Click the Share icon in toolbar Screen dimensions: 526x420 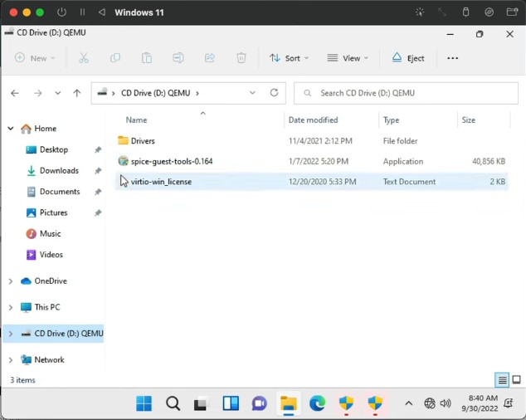point(210,58)
